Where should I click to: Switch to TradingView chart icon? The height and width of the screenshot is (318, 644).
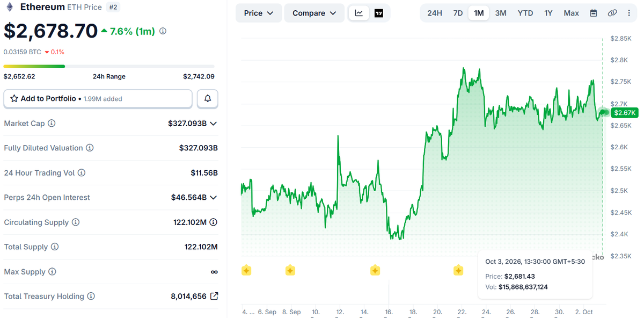coord(379,13)
